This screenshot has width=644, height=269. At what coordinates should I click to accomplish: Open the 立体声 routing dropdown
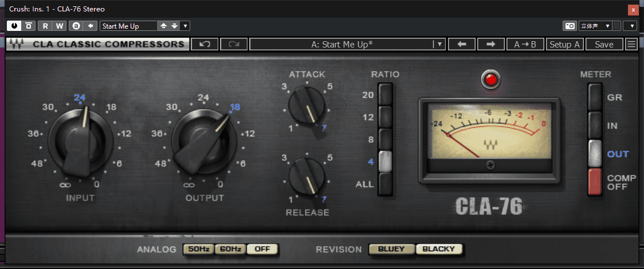pos(595,26)
